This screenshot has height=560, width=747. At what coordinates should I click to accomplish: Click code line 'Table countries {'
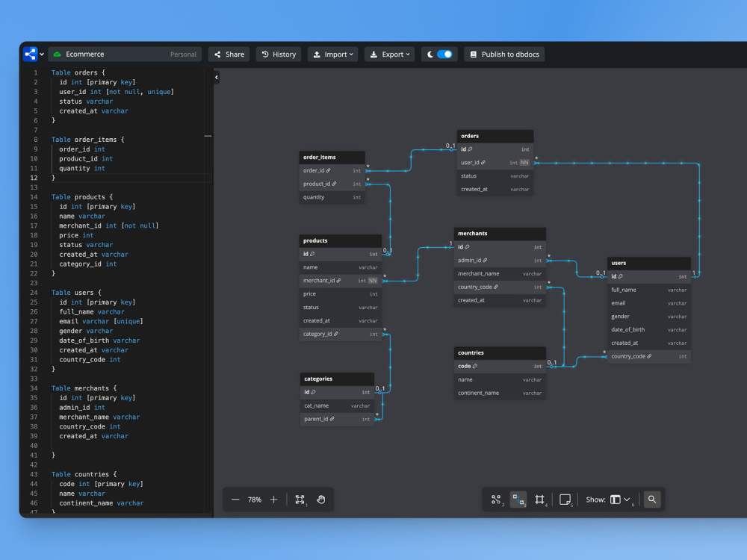pos(84,474)
